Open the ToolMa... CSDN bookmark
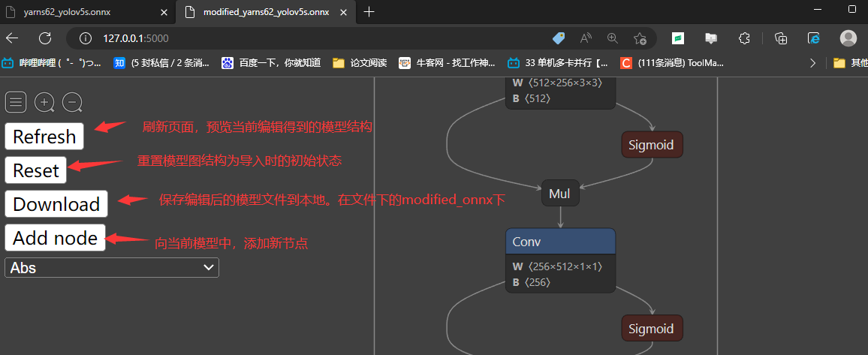Image resolution: width=868 pixels, height=355 pixels. pos(672,62)
